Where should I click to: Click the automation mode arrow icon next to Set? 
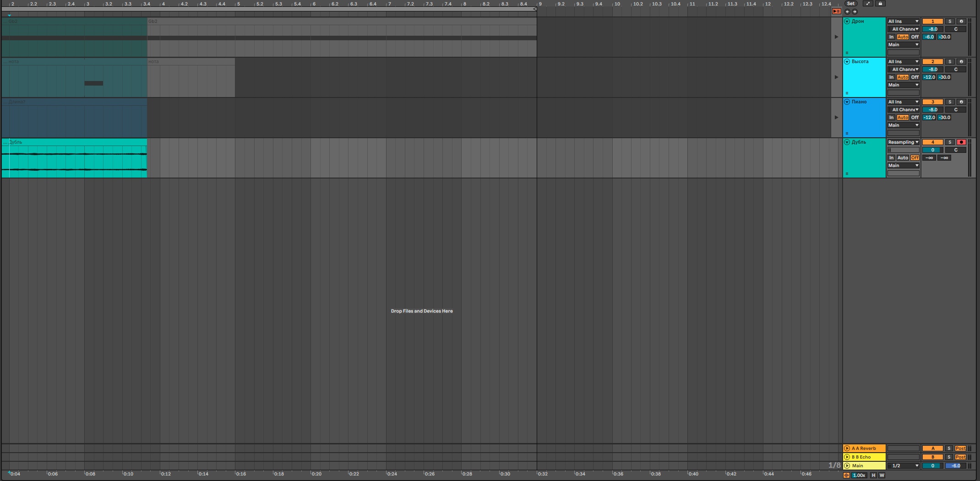click(868, 4)
